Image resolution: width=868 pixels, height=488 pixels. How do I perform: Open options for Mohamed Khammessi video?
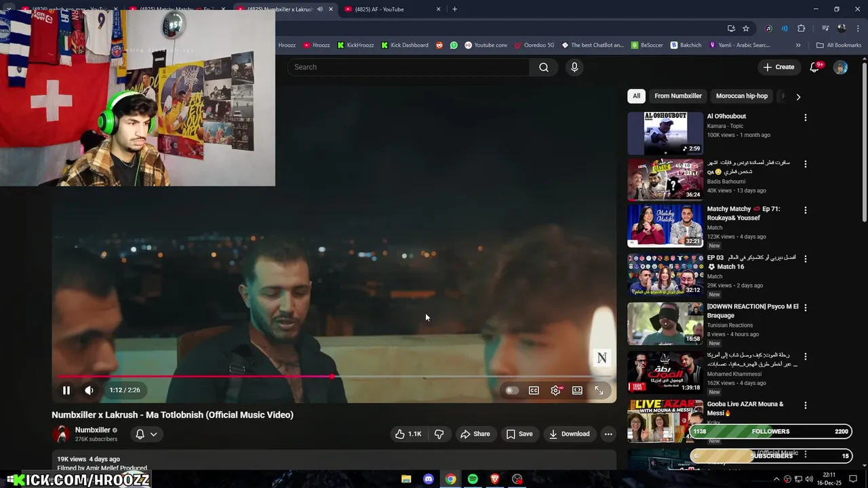806,357
